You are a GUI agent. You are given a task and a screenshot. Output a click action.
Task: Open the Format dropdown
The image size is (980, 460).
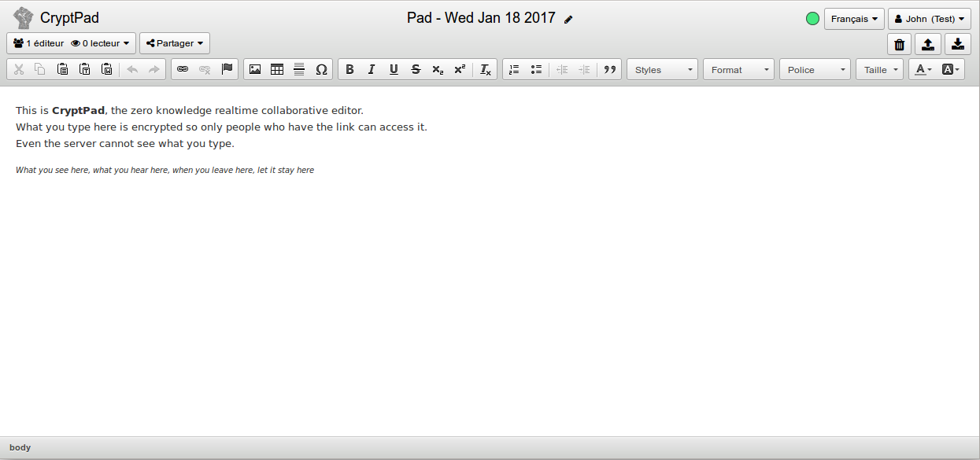click(738, 69)
